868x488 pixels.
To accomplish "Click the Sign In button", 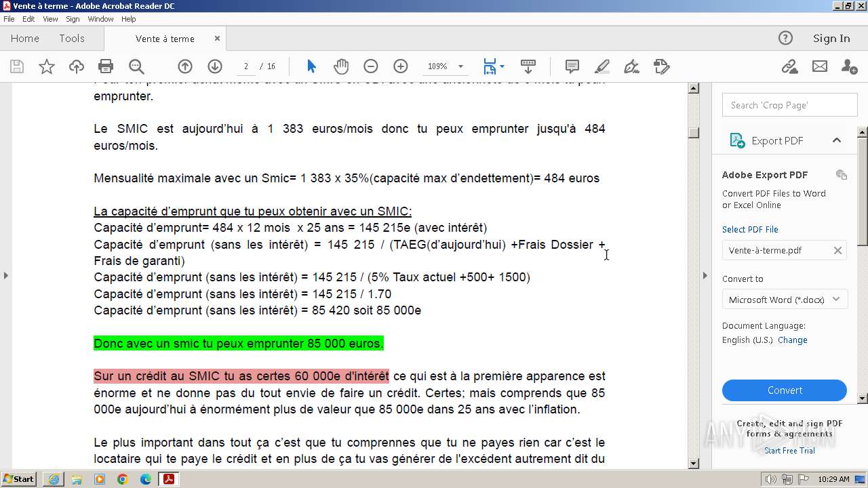I will pyautogui.click(x=831, y=39).
